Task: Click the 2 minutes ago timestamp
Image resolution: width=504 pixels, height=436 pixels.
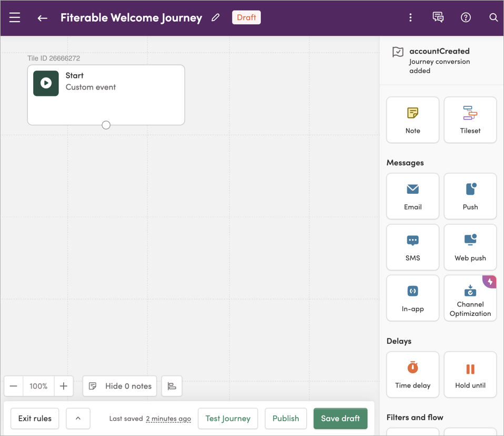Action: [x=168, y=419]
